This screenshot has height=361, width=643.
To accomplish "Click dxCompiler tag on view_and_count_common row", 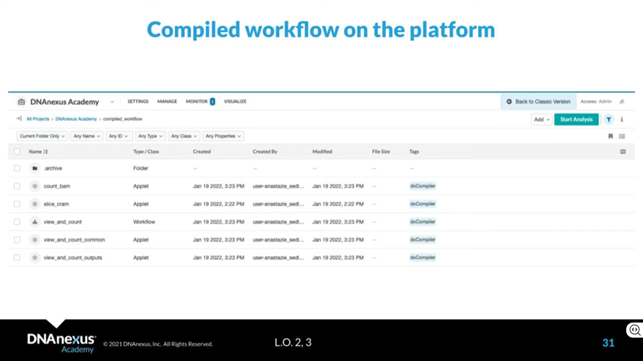I will [x=422, y=240].
